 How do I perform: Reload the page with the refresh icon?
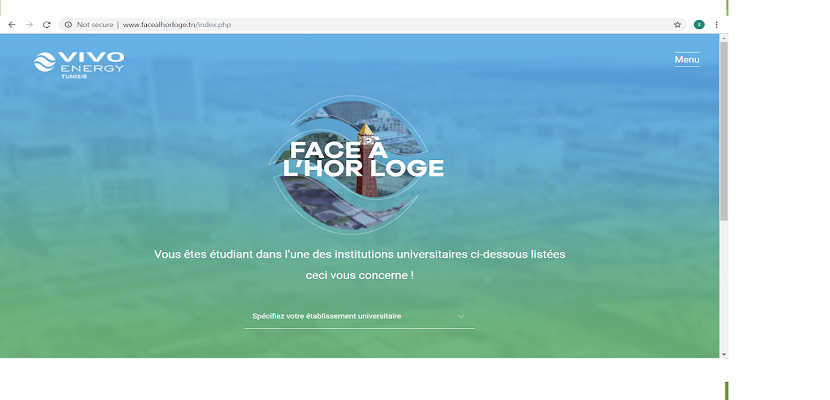(47, 25)
